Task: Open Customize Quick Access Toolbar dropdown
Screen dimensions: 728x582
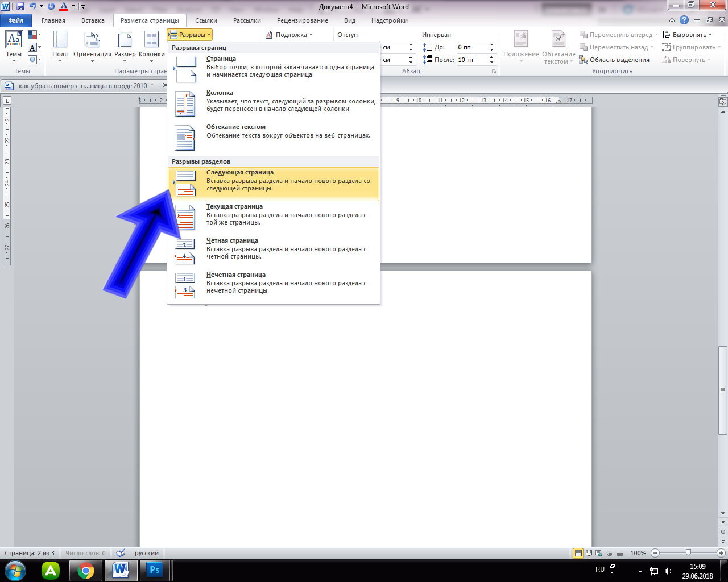Action: point(83,7)
